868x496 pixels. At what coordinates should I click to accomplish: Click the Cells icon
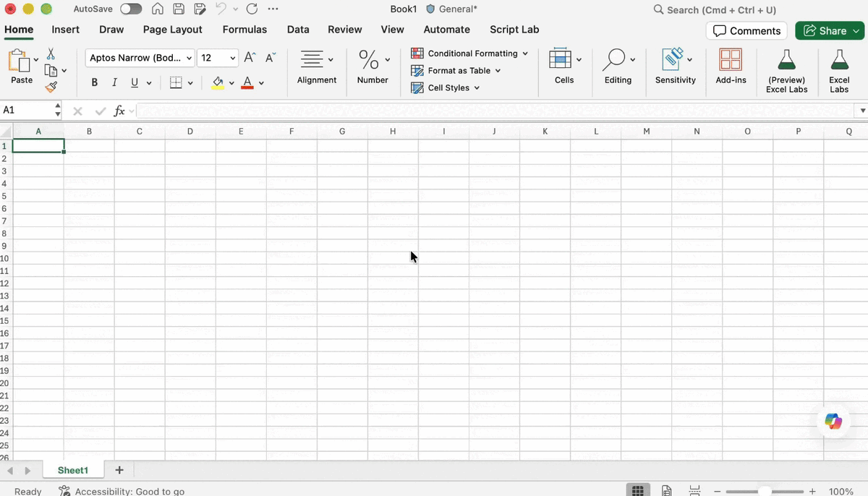pos(560,59)
